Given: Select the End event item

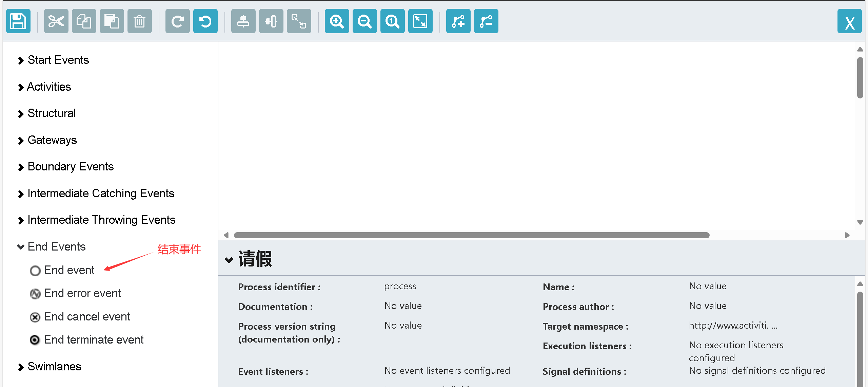Looking at the screenshot, I should pos(69,270).
